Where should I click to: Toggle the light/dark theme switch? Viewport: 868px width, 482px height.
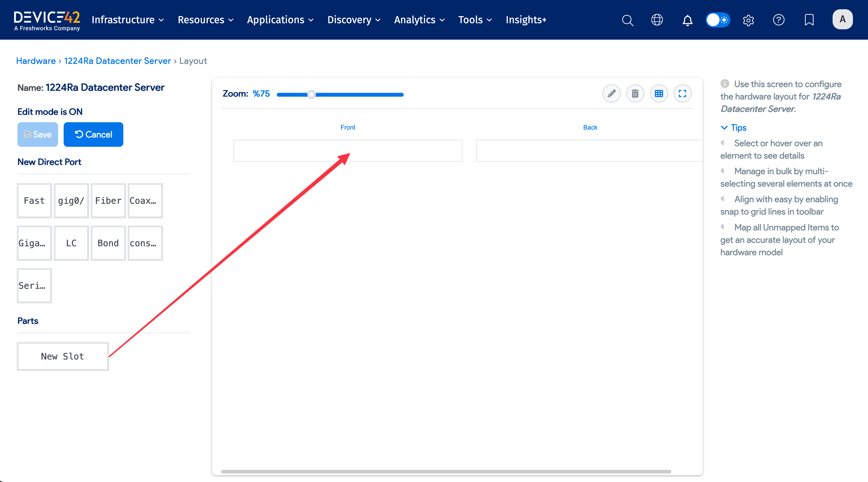[718, 20]
